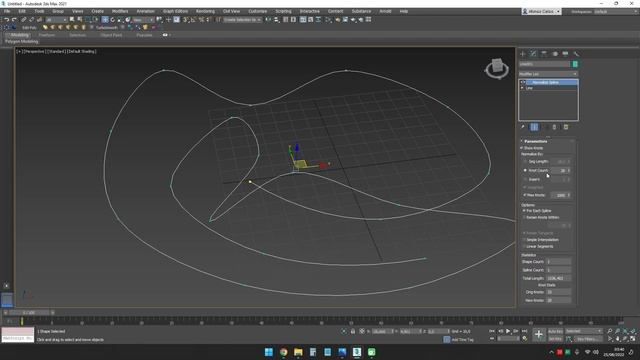Open the Chrome icon in taskbar
Screen dimensions: 640x360
pos(284,352)
